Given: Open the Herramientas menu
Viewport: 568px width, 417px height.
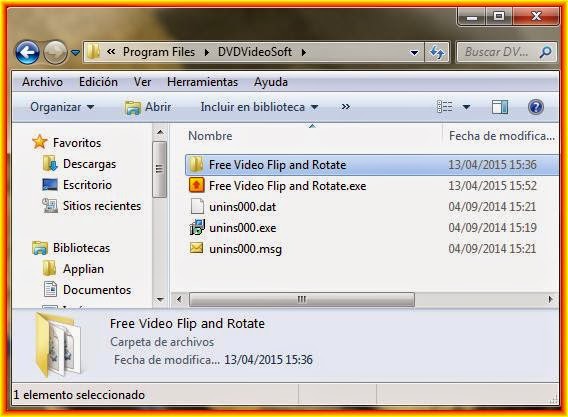Looking at the screenshot, I should tap(202, 82).
